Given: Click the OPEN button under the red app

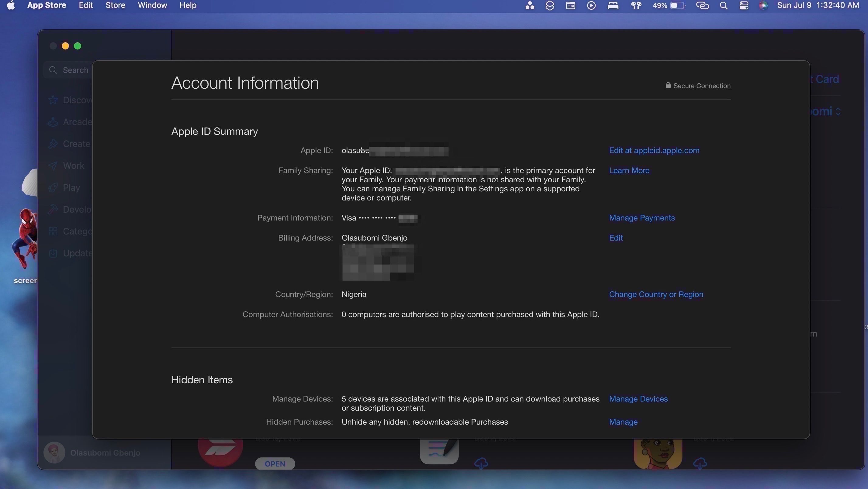Looking at the screenshot, I should pyautogui.click(x=275, y=464).
